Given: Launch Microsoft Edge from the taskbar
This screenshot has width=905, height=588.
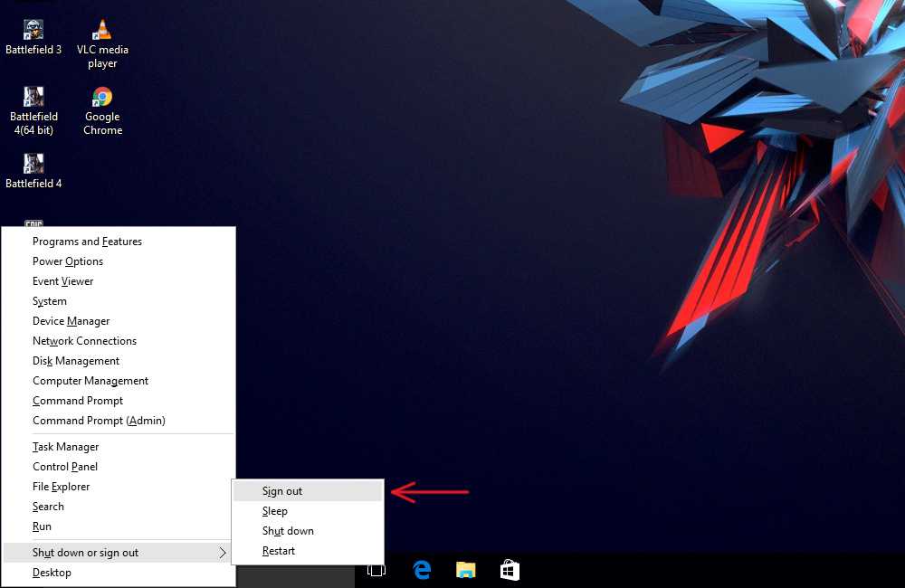Looking at the screenshot, I should (x=422, y=571).
